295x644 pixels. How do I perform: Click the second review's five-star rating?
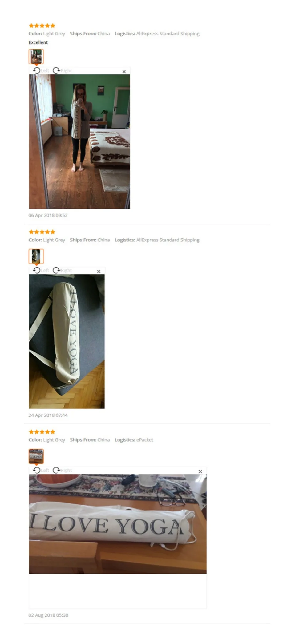(42, 232)
